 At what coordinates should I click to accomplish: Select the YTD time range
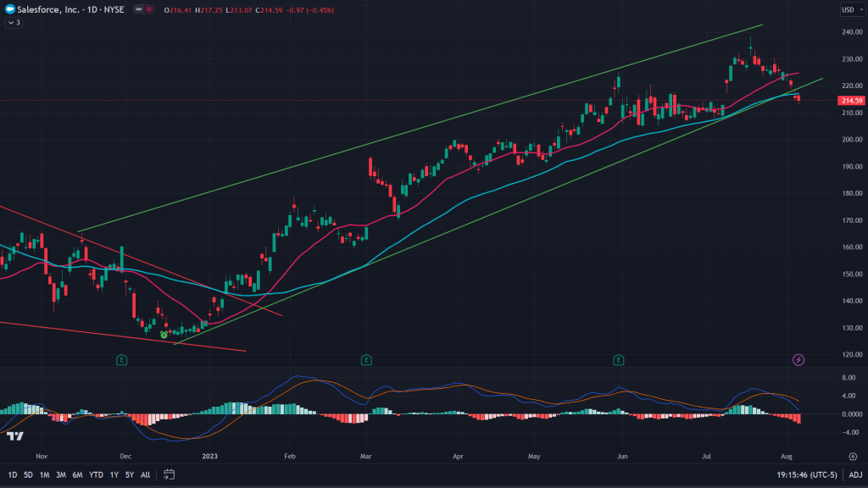coord(95,474)
